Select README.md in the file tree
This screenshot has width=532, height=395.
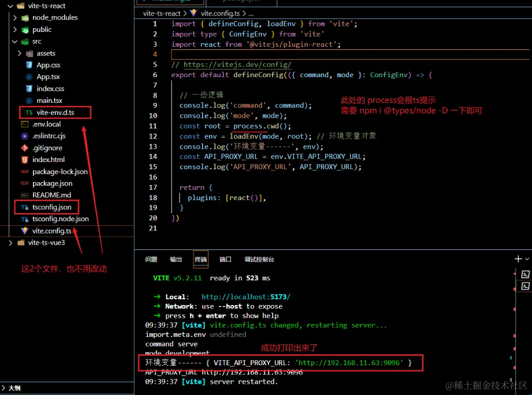[x=51, y=195]
